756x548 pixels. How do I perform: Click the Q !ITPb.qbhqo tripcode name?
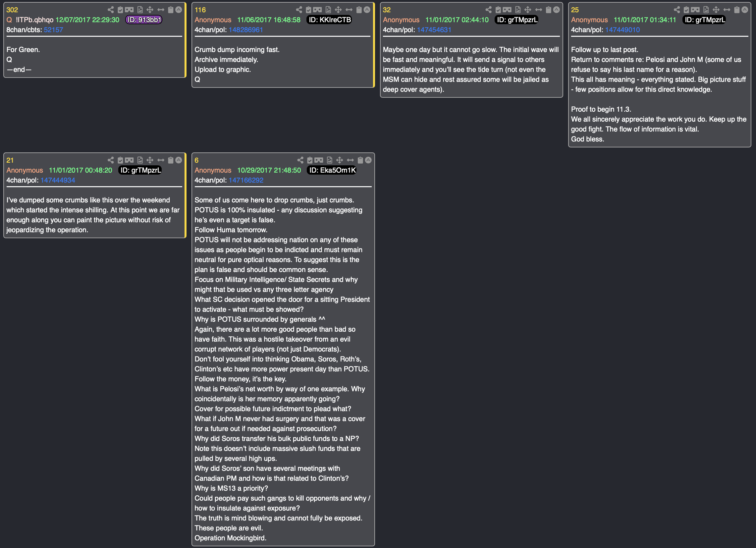pos(30,20)
